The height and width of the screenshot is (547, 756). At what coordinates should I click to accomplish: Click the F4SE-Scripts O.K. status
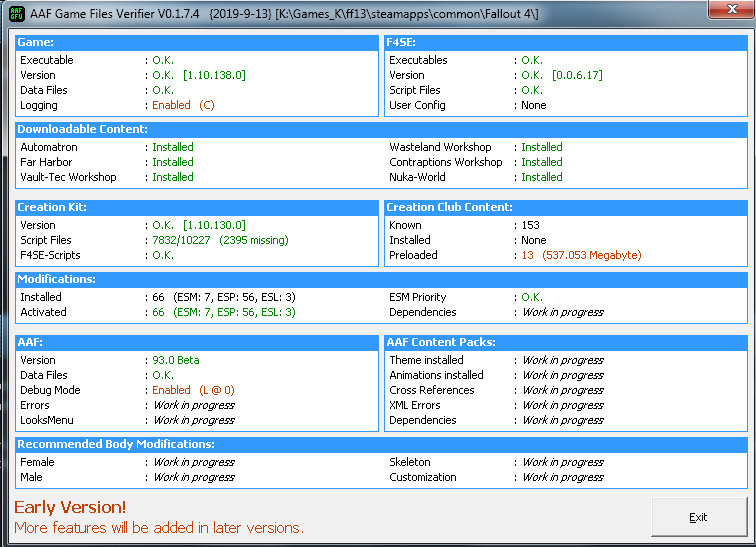163,255
